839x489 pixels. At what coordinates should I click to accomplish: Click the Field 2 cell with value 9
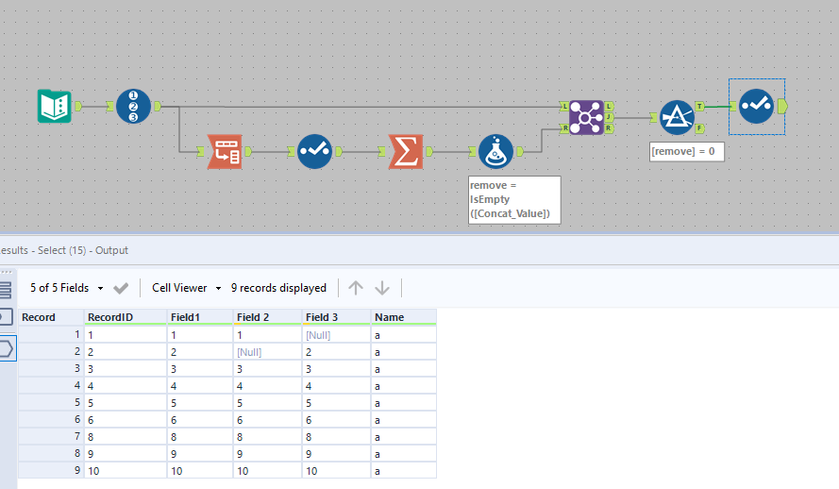pyautogui.click(x=268, y=454)
